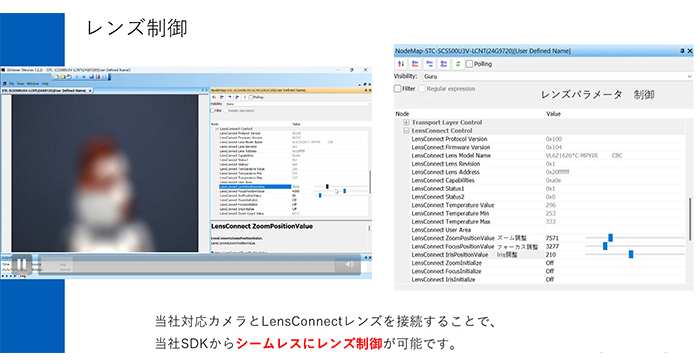This screenshot has width=700, height=364.
Task: Close the large NodeMap panel
Action: pos(690,51)
